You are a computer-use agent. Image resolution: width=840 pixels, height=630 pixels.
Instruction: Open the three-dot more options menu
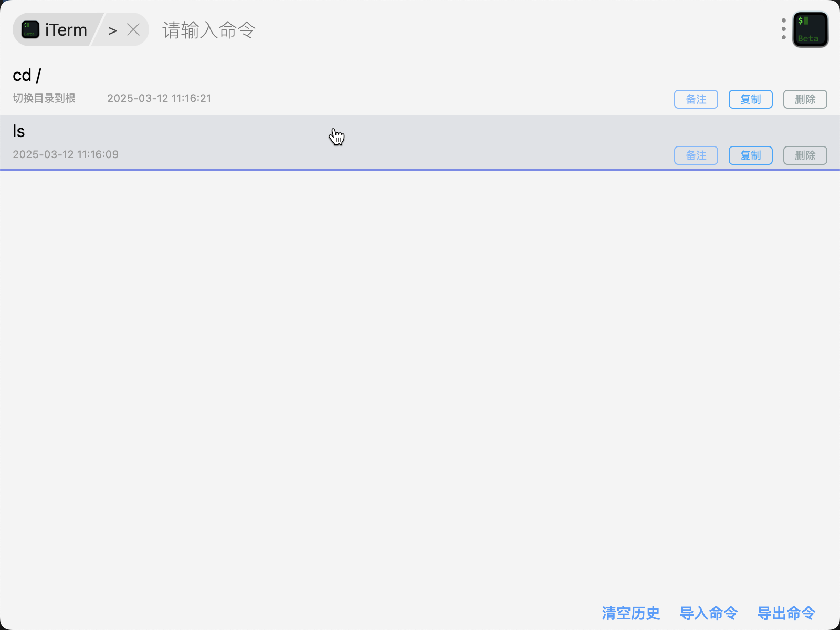coord(783,29)
